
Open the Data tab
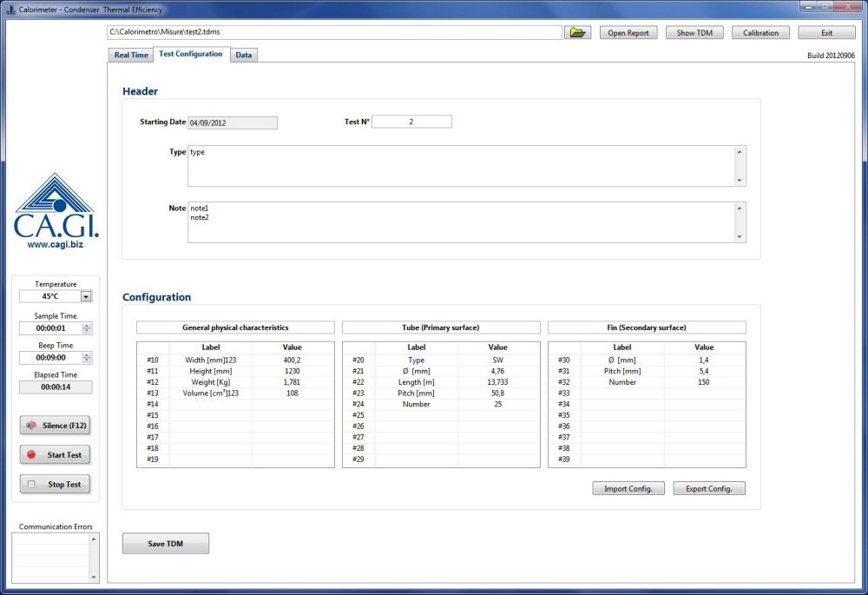(244, 55)
